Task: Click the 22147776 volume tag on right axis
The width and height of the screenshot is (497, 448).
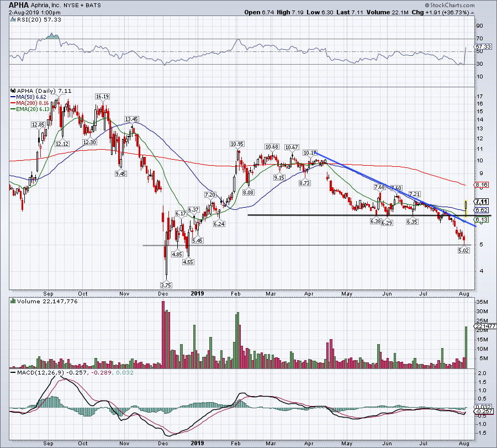Action: click(x=485, y=326)
